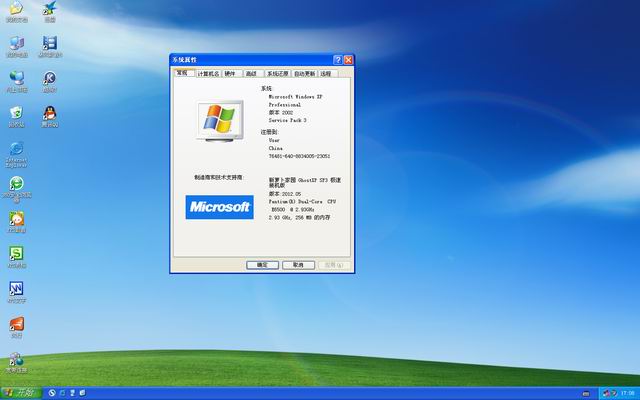Launch the Kugou music player shortcut
The width and height of the screenshot is (640, 400).
[50, 81]
